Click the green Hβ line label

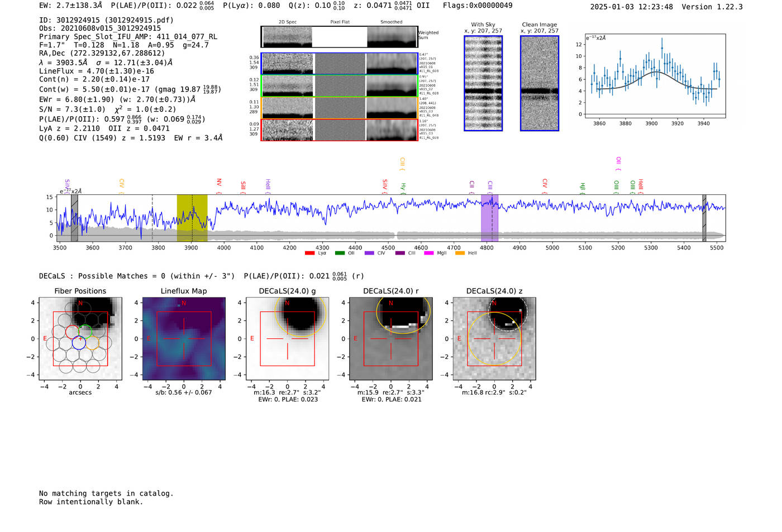[x=583, y=188]
